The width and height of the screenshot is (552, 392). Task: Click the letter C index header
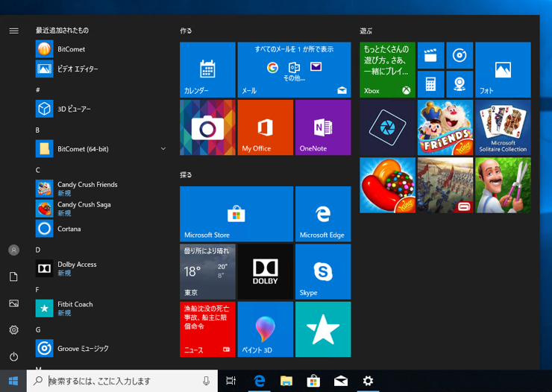(37, 170)
